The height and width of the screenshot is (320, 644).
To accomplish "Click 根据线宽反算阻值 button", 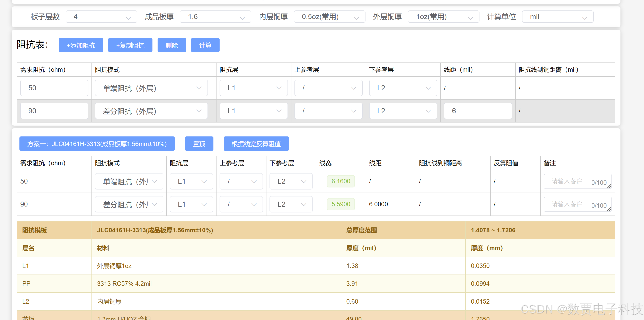I will 256,144.
